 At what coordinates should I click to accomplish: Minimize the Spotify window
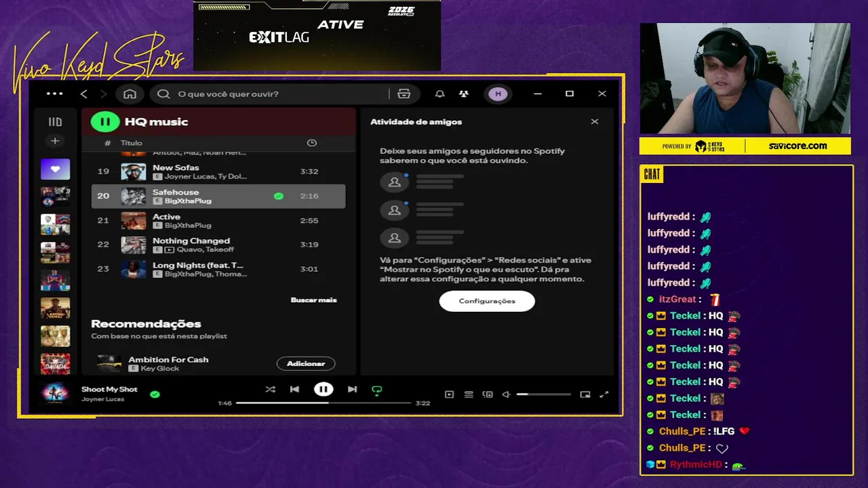(538, 94)
